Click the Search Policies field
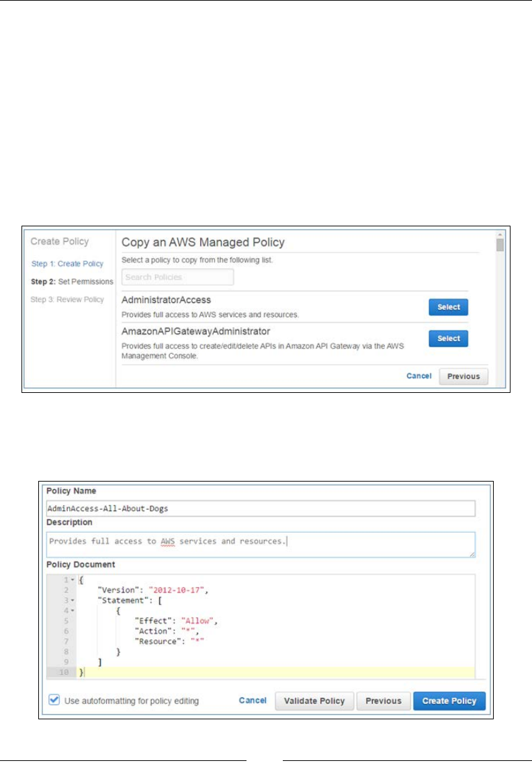The height and width of the screenshot is (767, 532). pyautogui.click(x=177, y=277)
